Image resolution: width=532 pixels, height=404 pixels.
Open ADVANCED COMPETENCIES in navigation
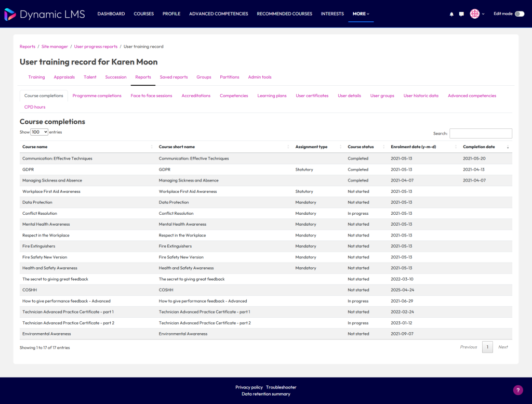click(219, 14)
